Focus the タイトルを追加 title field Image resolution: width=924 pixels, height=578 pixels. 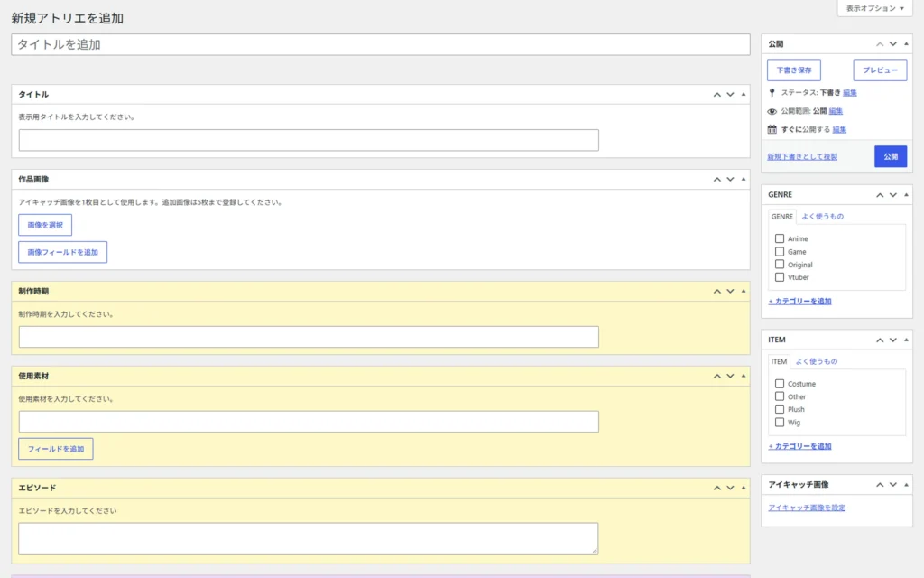click(x=381, y=45)
